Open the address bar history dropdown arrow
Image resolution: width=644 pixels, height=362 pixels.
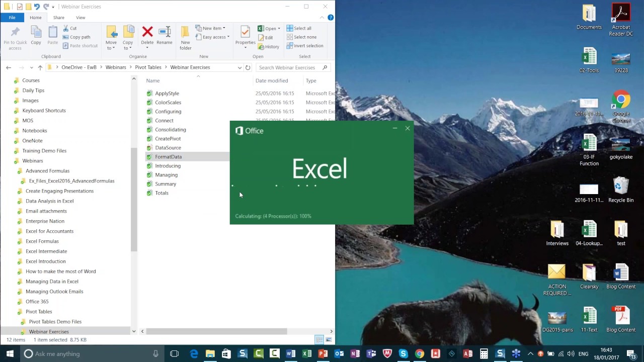click(x=239, y=67)
